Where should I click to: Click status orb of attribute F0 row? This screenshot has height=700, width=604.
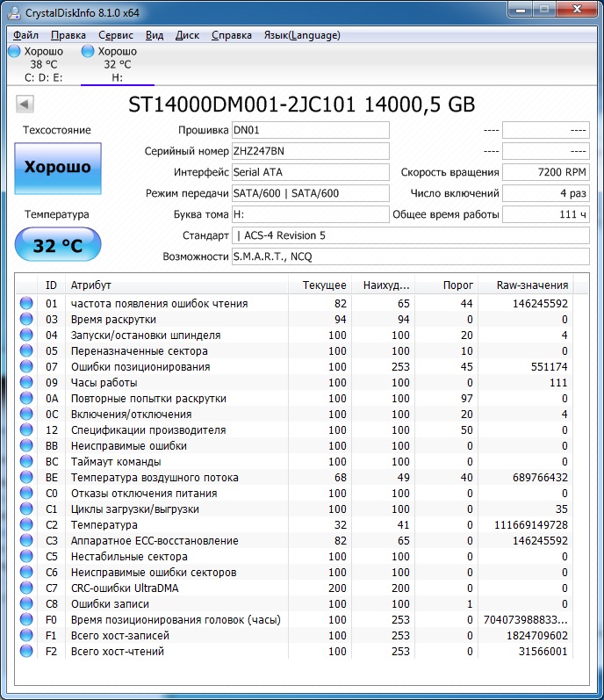tap(26, 620)
